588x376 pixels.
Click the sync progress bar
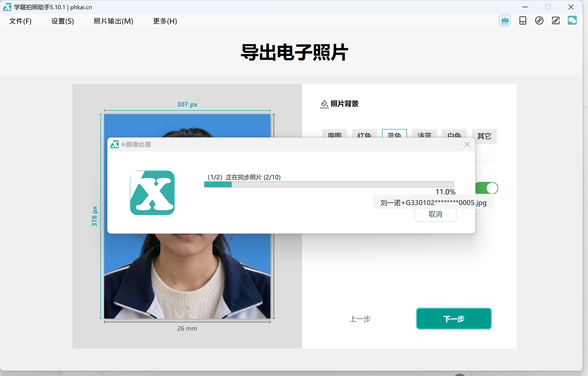tap(329, 184)
